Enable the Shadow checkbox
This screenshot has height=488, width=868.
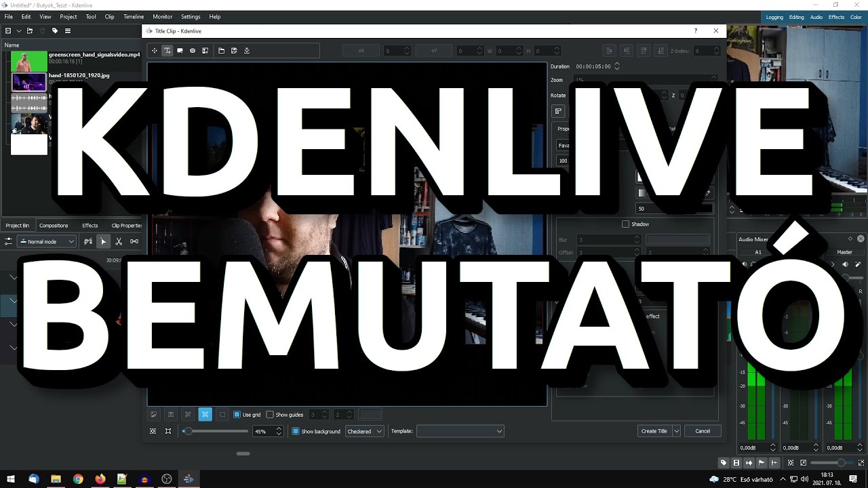pyautogui.click(x=625, y=224)
